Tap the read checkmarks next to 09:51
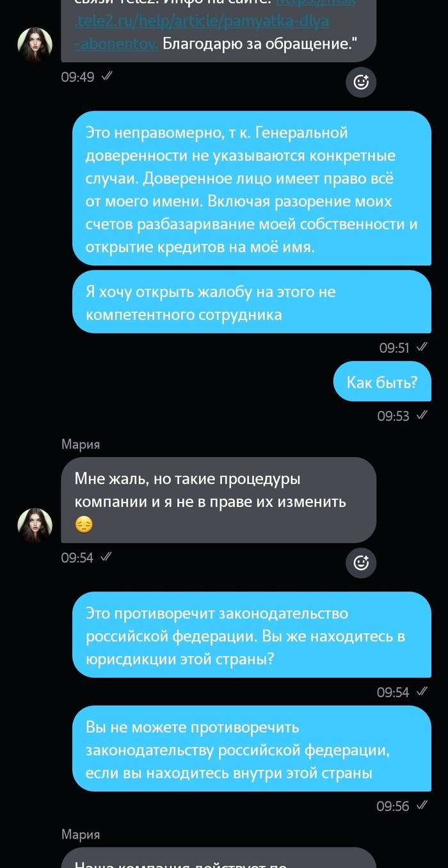The image size is (448, 868). (x=421, y=347)
